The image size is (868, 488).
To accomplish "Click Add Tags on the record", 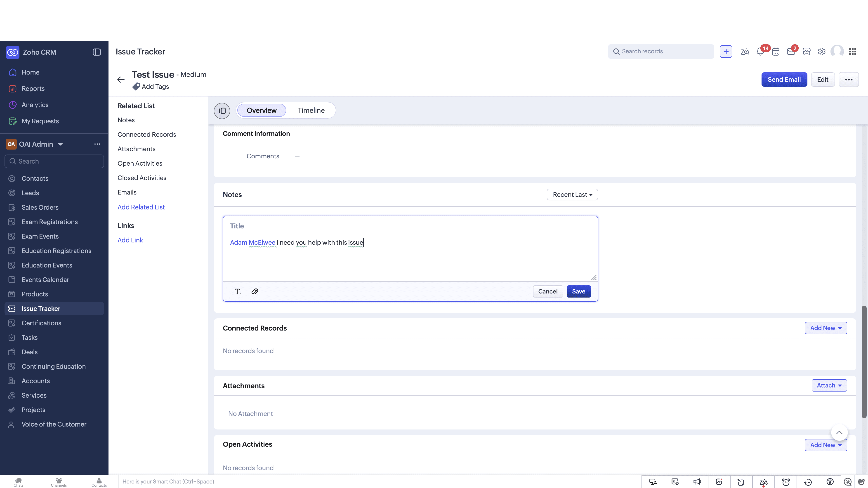I will [x=151, y=87].
